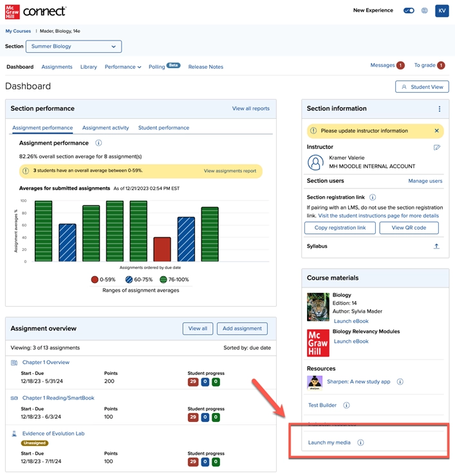455x476 pixels.
Task: Click the instructor profile avatar icon
Action: tap(315, 162)
